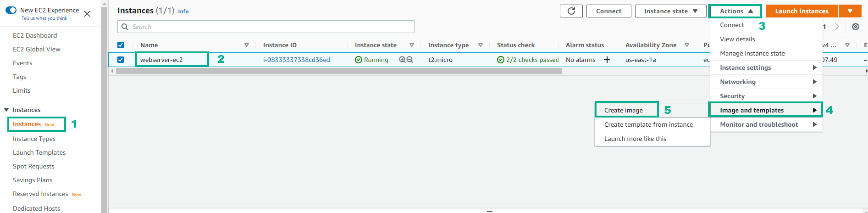Click the No alarms text

(581, 60)
